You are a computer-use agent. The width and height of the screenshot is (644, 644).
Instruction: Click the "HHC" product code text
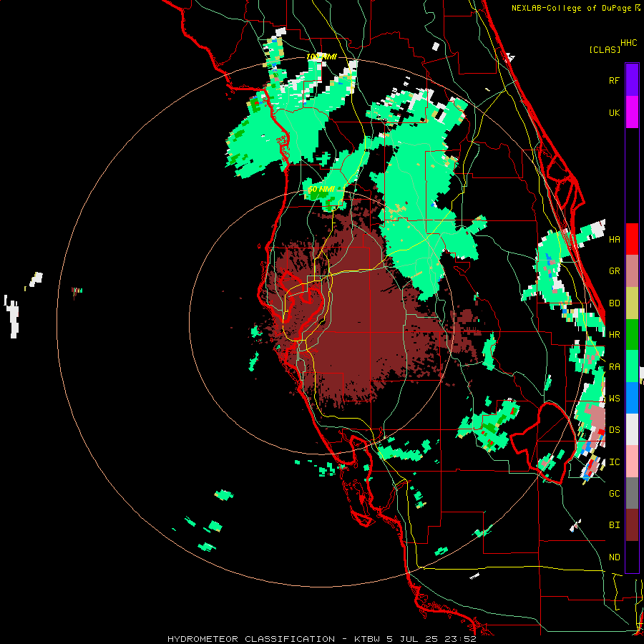[x=629, y=43]
